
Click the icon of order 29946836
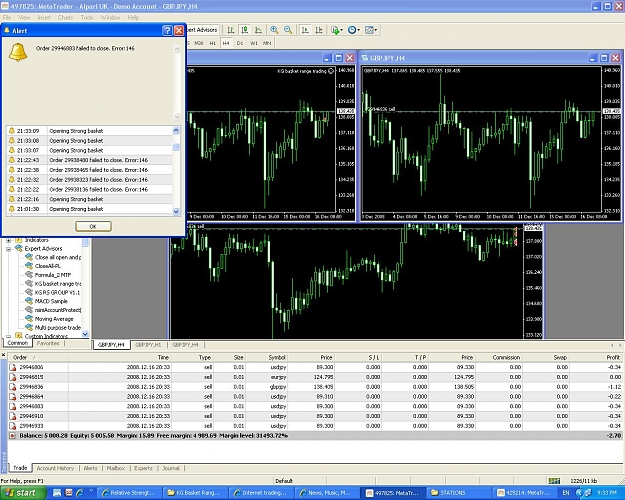13,387
